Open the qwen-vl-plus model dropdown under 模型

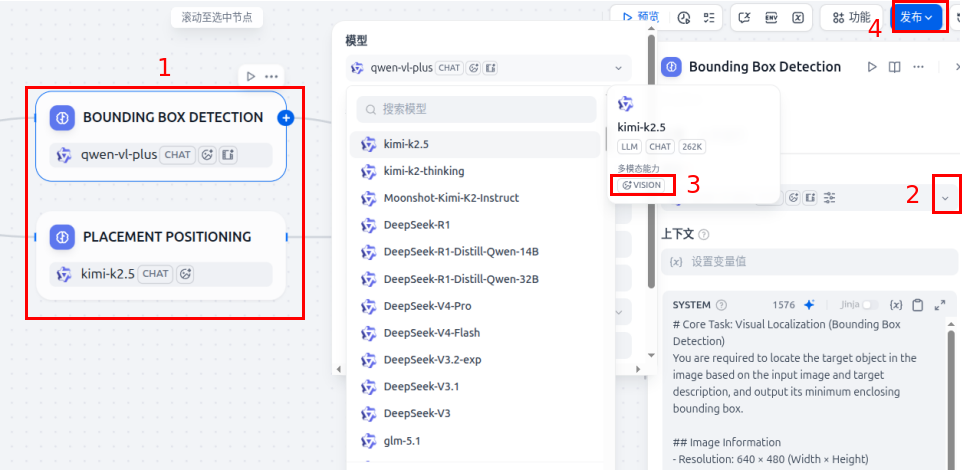tap(489, 68)
